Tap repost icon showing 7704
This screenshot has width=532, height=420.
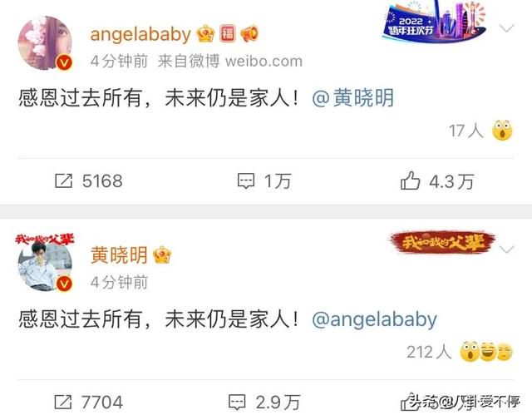tap(63, 402)
